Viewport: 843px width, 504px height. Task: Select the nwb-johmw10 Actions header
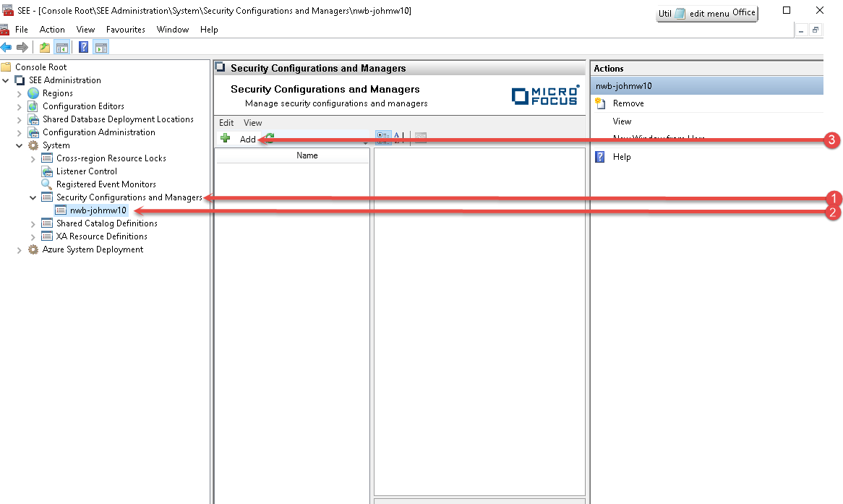pyautogui.click(x=706, y=85)
